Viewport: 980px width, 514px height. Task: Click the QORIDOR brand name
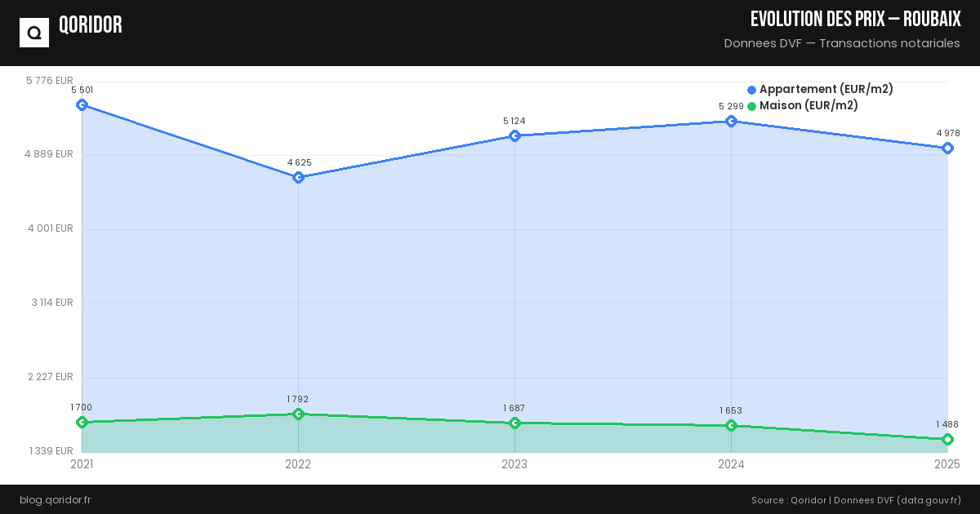coord(91,25)
